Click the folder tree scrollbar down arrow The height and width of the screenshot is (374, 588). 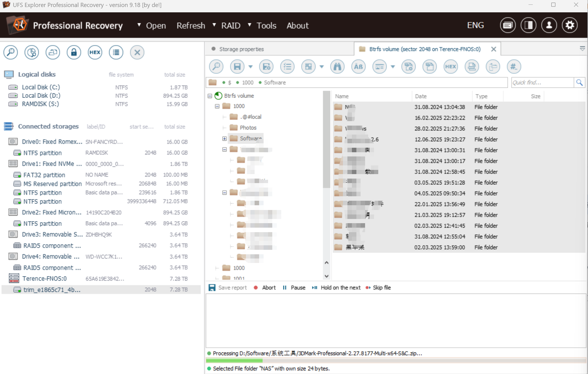326,276
